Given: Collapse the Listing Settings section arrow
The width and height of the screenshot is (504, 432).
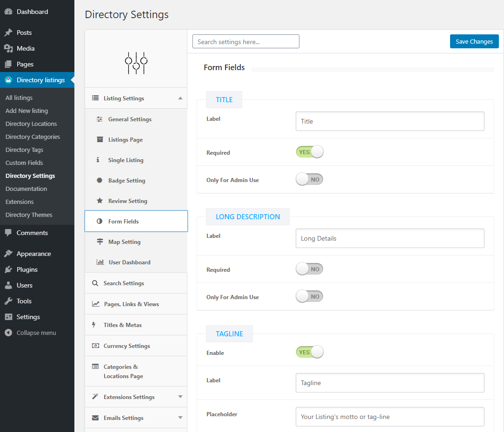Looking at the screenshot, I should [x=180, y=98].
